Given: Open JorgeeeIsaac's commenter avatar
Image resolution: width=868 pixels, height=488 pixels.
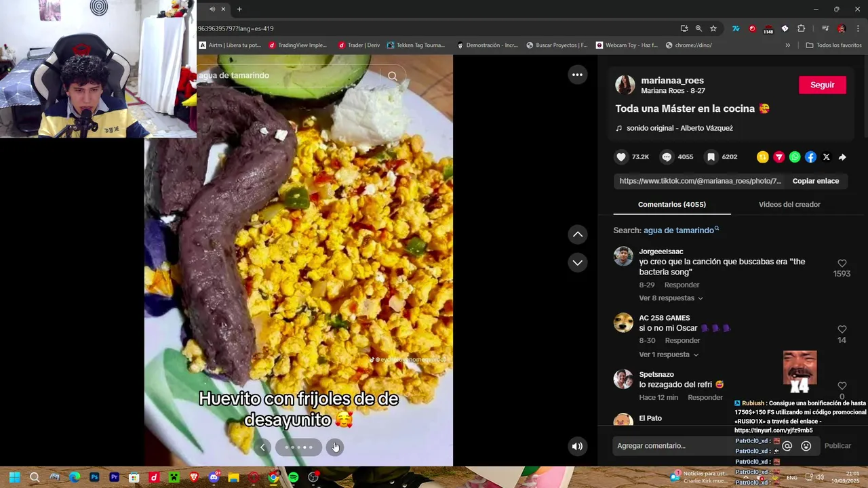Looking at the screenshot, I should click(x=623, y=256).
